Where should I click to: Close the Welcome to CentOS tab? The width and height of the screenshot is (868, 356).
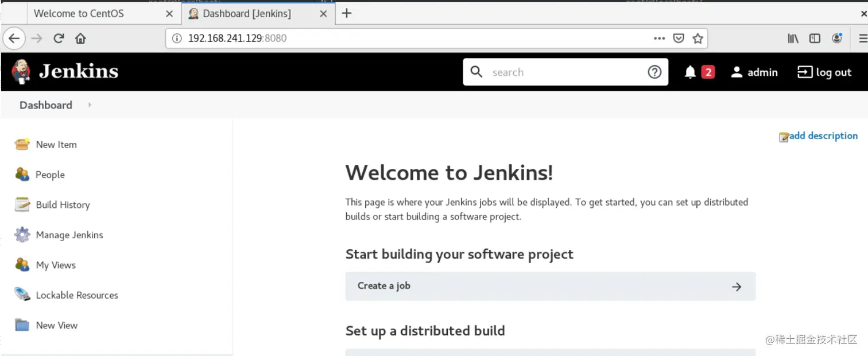coord(169,13)
